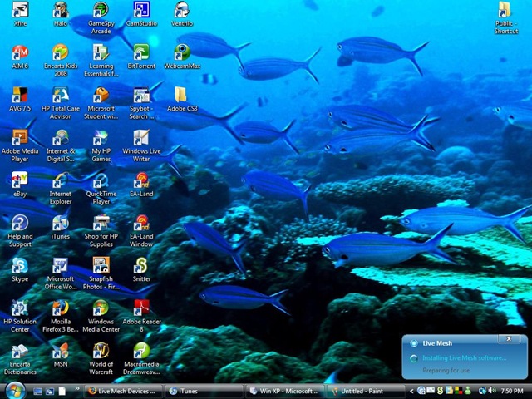
Task: Open Snapfish Photos shortcut
Action: coord(101,273)
